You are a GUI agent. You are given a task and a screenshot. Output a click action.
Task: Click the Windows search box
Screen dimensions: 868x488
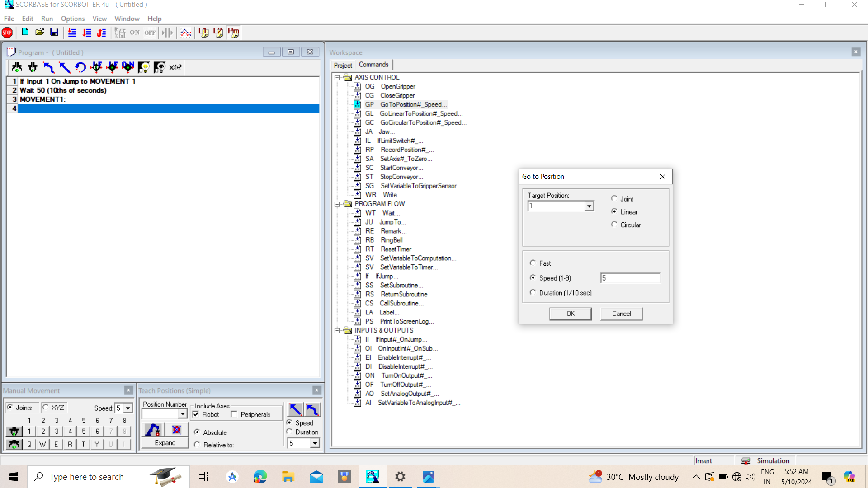(108, 477)
